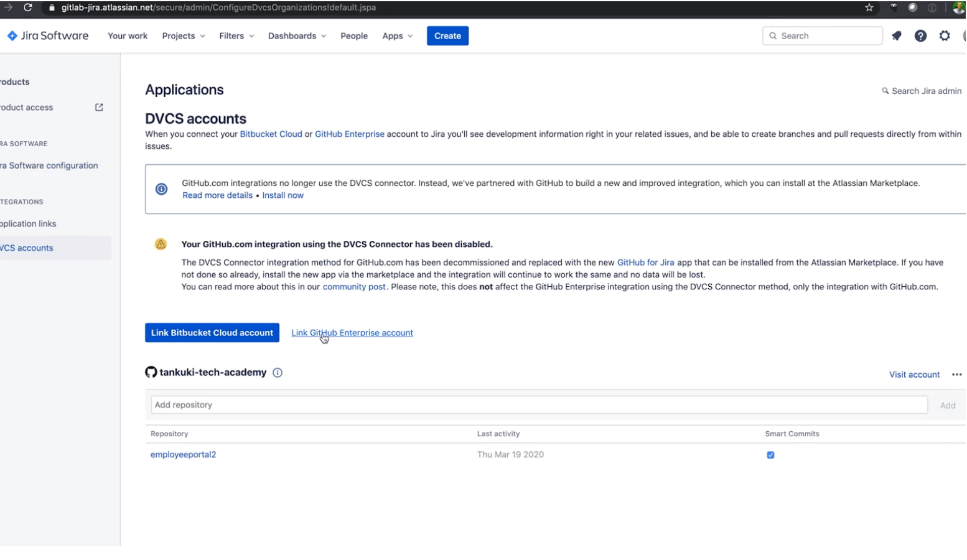Click the warning triangle icon in the notice

click(x=161, y=244)
